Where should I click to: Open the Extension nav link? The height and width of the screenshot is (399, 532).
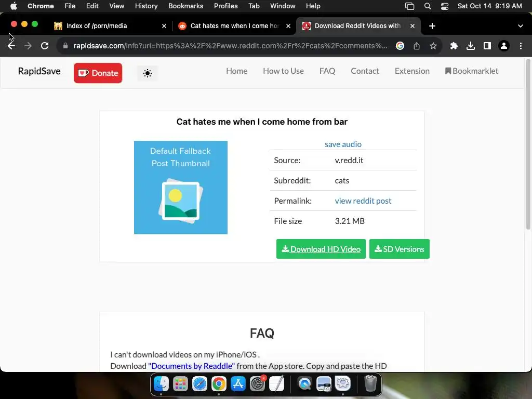[412, 71]
